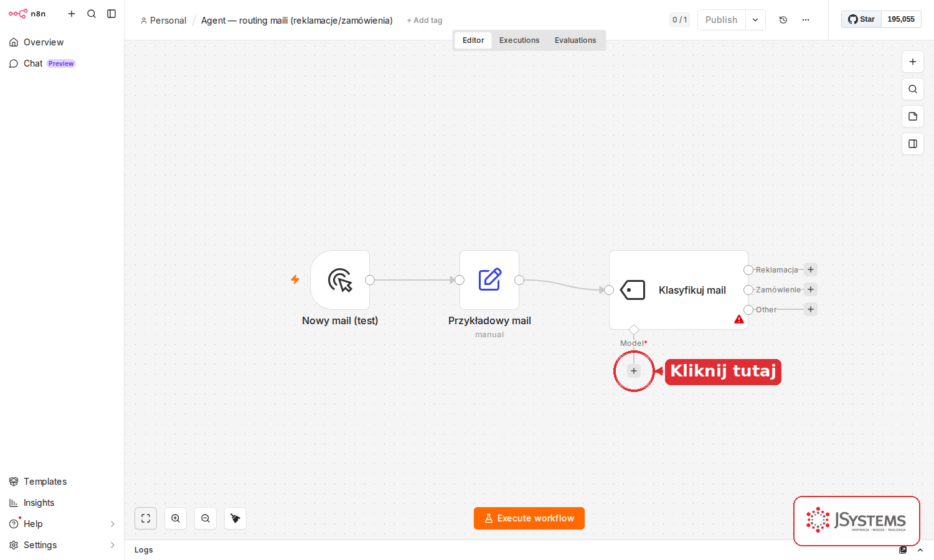
Task: Add sticky note from right toolbar
Action: point(913,116)
